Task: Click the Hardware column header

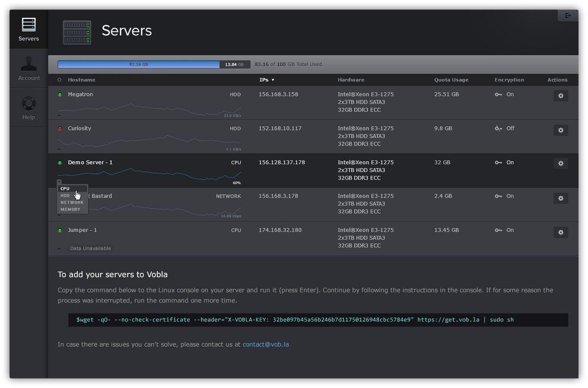Action: pos(351,80)
